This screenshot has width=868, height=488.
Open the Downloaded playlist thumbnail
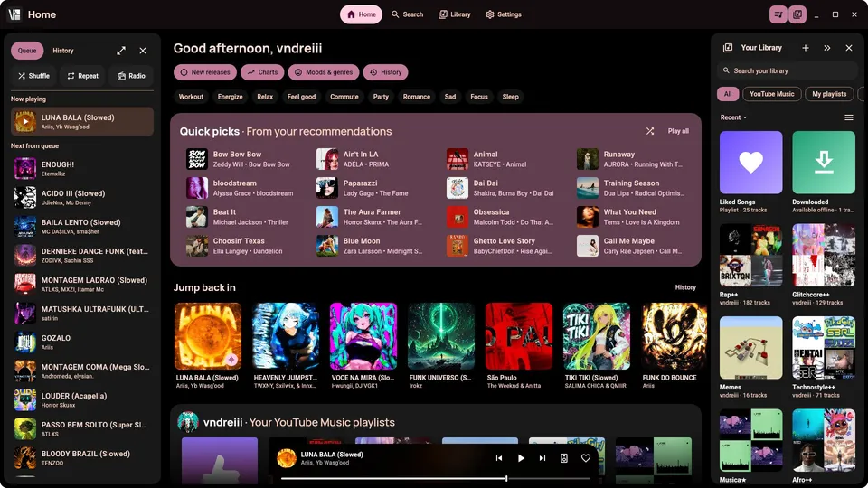coord(824,162)
